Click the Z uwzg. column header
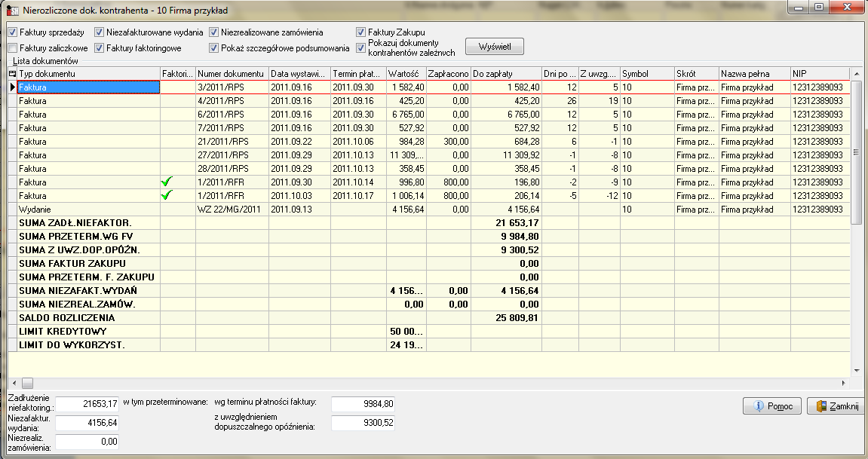This screenshot has width=868, height=459. [599, 74]
